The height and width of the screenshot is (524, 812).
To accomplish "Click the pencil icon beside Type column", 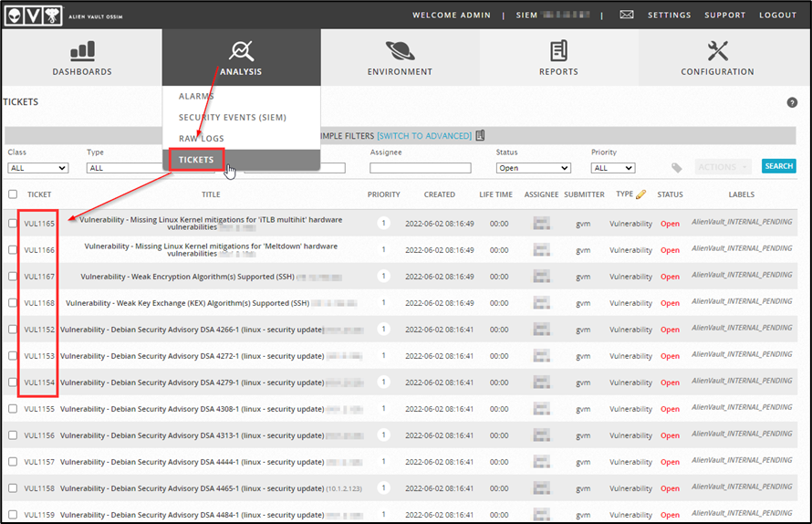I will (x=641, y=194).
